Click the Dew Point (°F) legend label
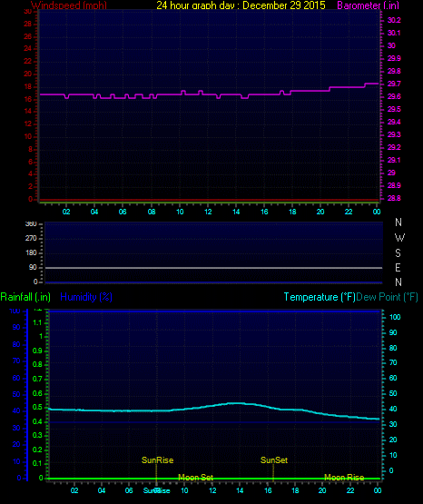The width and height of the screenshot is (423, 504). (387, 297)
